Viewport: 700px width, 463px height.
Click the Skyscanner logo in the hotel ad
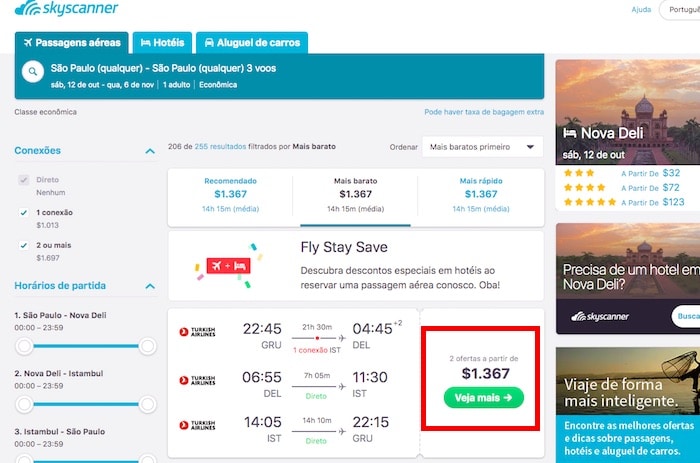(600, 317)
